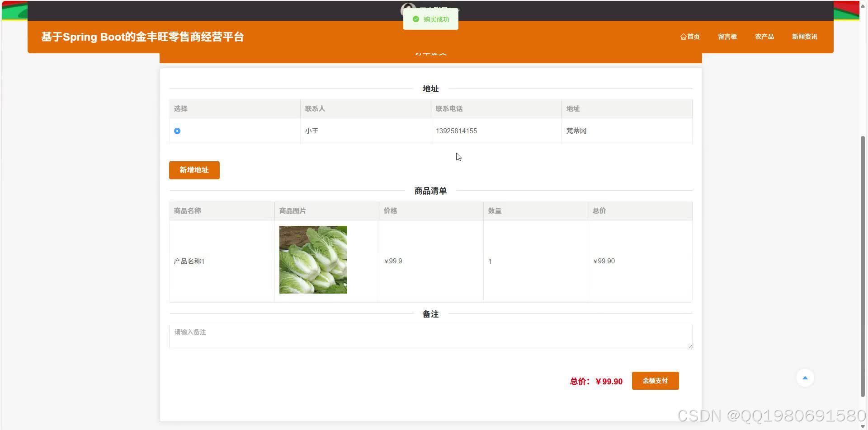The height and width of the screenshot is (430, 868).
Task: Select the 小王 address radio button
Action: (177, 131)
